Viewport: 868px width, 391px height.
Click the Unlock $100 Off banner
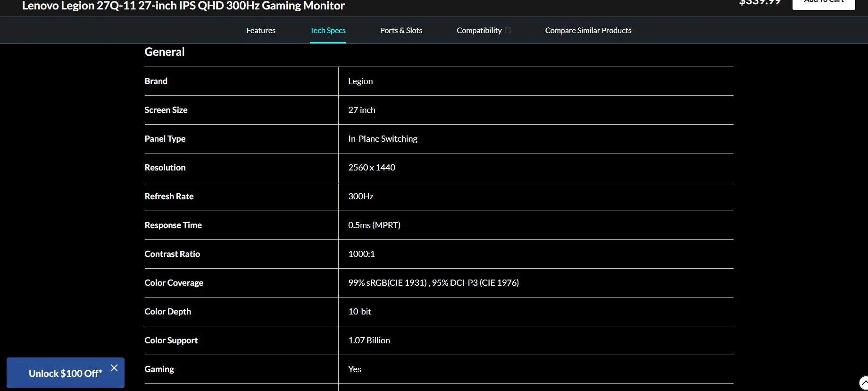(66, 373)
